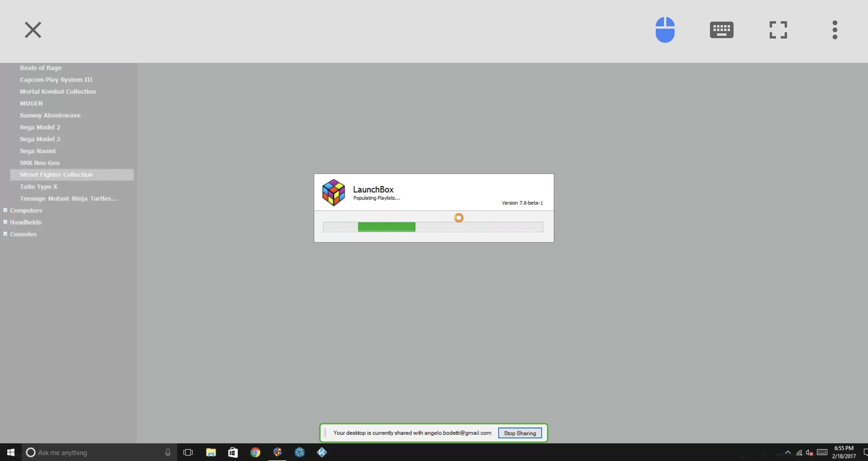Select MUGEN platform entry

[x=31, y=103]
